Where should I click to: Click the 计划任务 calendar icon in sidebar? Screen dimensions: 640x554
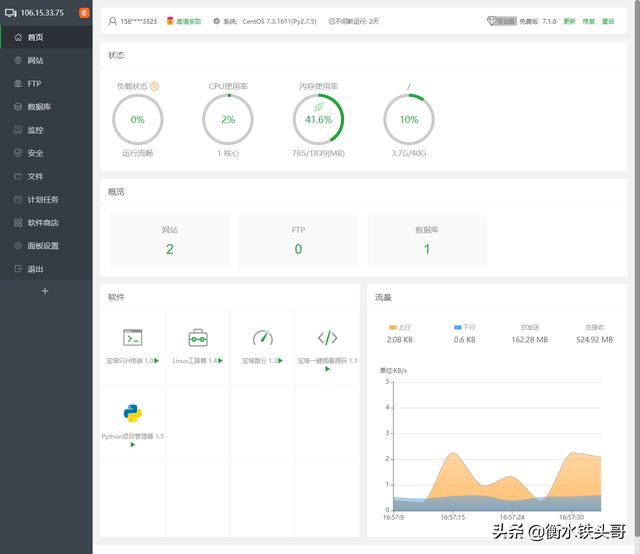click(18, 200)
